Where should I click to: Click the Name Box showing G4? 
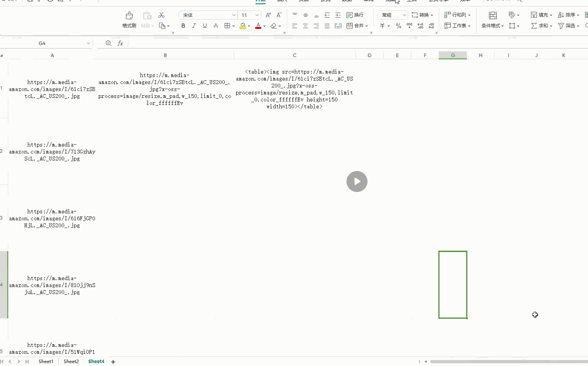[x=42, y=43]
